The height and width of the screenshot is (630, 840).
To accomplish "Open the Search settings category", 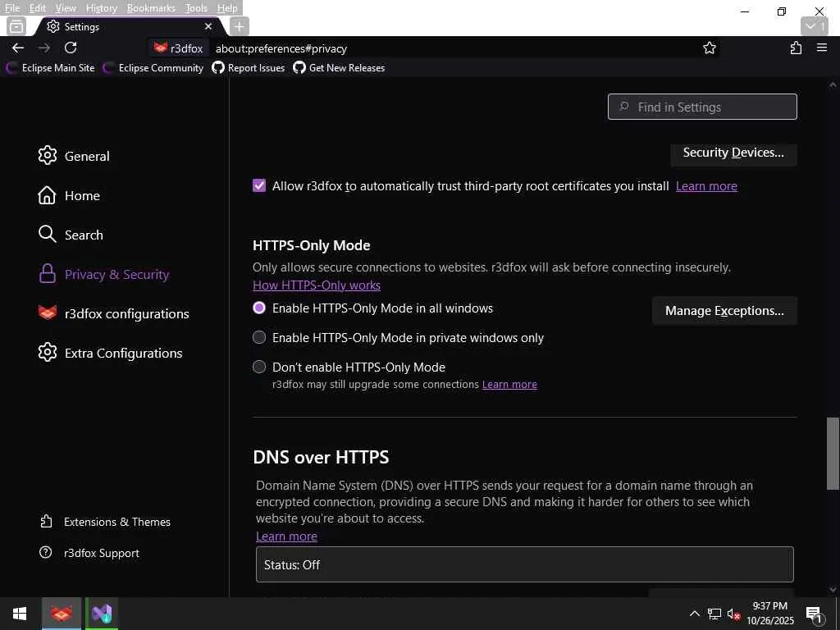I will (x=71, y=235).
